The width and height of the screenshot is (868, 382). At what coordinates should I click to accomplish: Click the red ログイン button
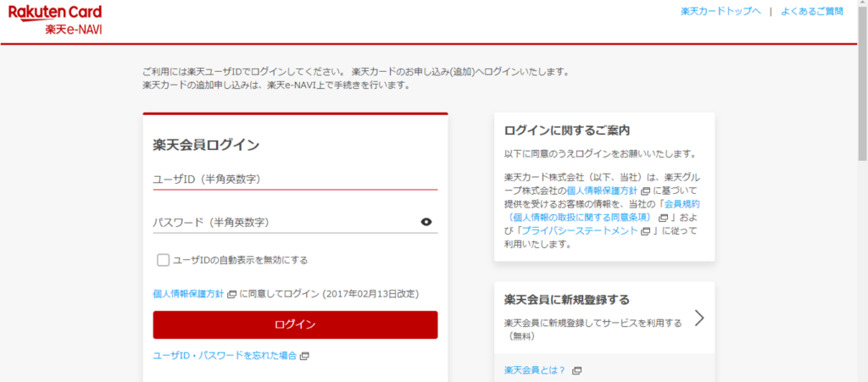click(295, 324)
